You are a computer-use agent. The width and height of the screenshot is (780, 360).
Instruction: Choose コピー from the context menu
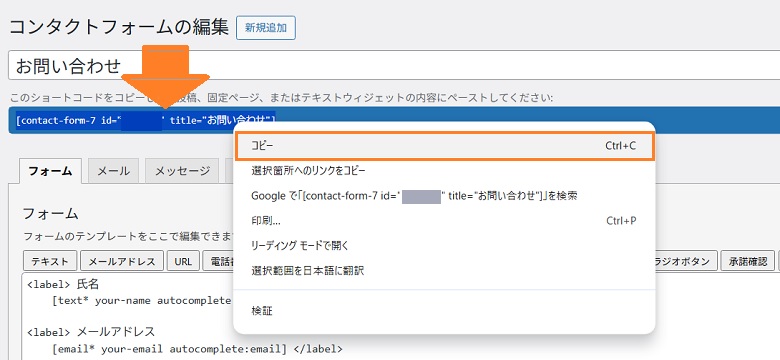click(x=444, y=146)
